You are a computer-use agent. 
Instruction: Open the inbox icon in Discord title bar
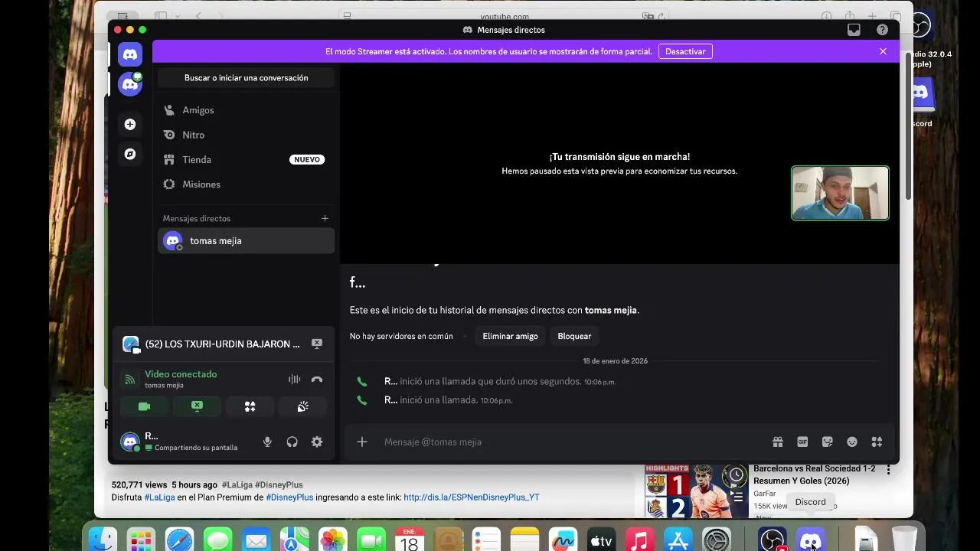click(854, 30)
